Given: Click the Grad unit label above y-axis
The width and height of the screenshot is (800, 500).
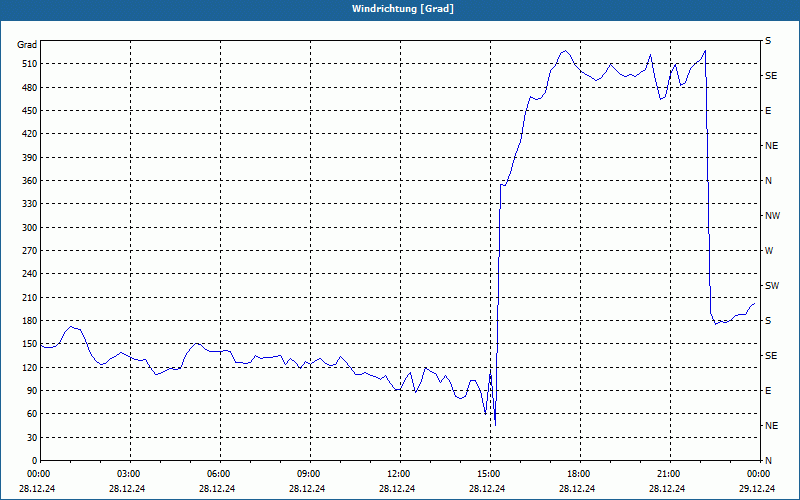Looking at the screenshot, I should [27, 45].
